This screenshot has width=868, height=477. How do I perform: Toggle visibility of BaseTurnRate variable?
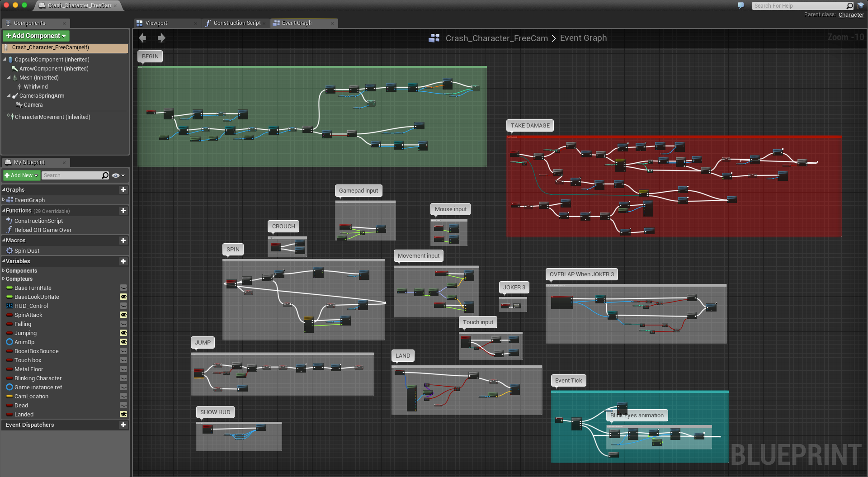[x=123, y=288]
